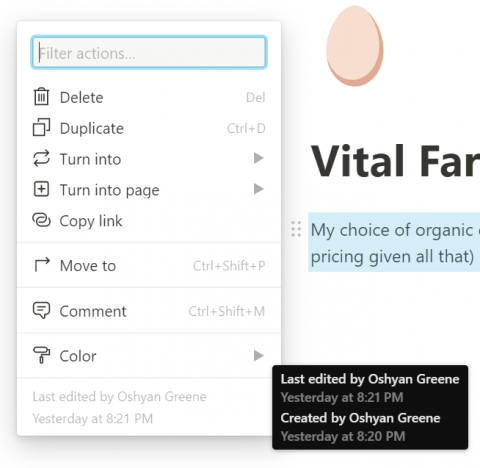Click the trash can Delete icon
Image resolution: width=480 pixels, height=468 pixels.
point(41,97)
